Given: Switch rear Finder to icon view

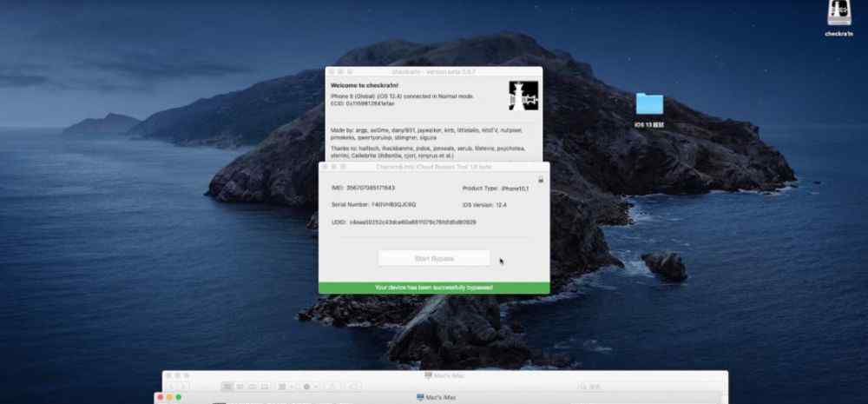Looking at the screenshot, I should click(x=227, y=387).
